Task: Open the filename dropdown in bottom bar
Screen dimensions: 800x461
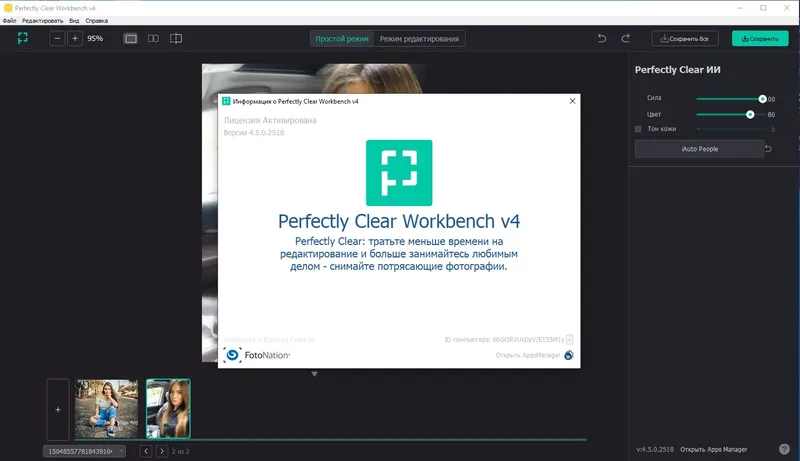Action: (x=84, y=451)
